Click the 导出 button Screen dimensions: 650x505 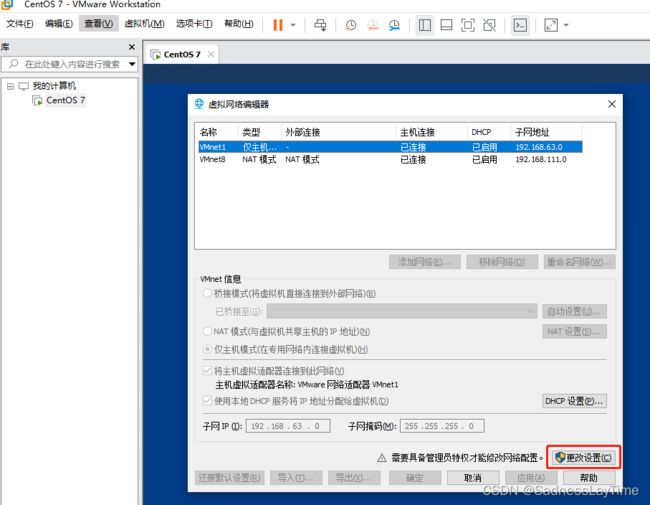(354, 478)
